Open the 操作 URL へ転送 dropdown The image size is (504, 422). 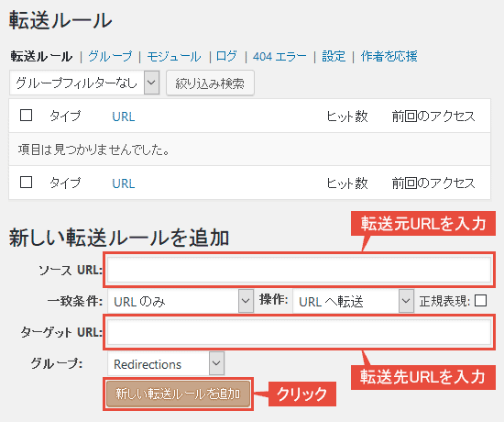tap(353, 301)
